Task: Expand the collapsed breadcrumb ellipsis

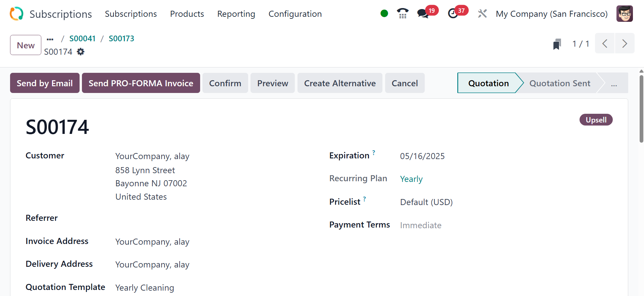Action: point(50,39)
